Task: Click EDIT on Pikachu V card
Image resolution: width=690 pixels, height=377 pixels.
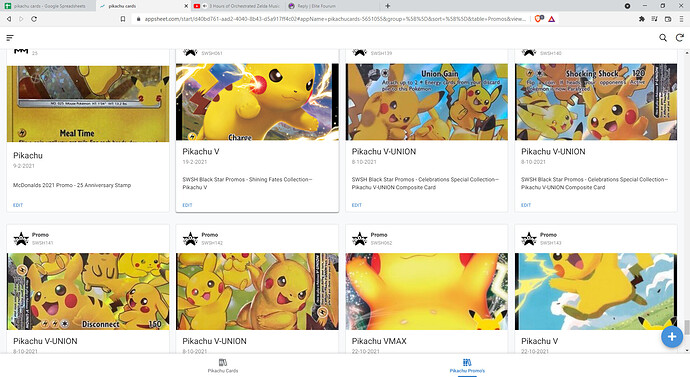Action: click(x=187, y=205)
